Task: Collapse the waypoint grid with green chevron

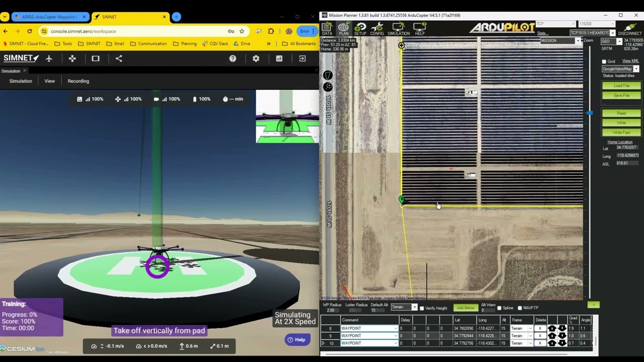Action: coord(594,305)
